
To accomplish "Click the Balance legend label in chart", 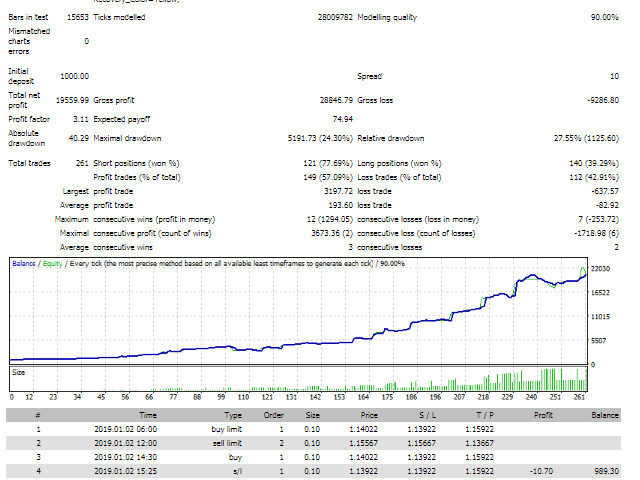I will click(24, 264).
